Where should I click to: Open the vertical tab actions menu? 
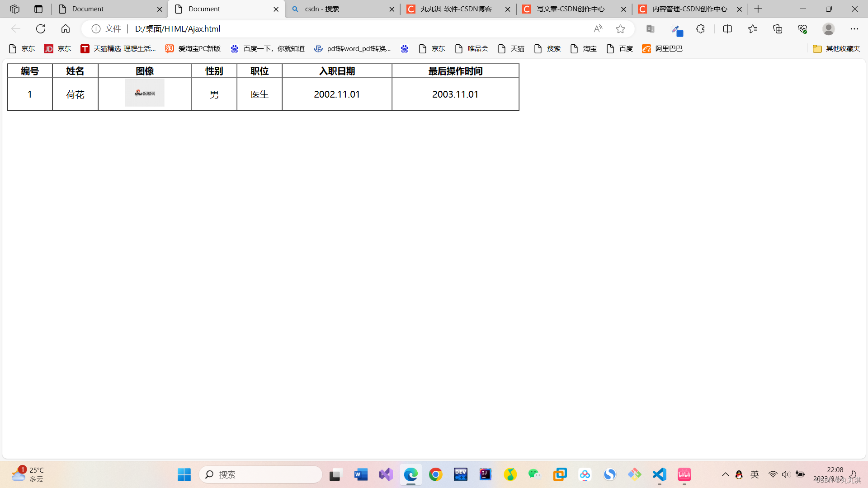coord(38,9)
